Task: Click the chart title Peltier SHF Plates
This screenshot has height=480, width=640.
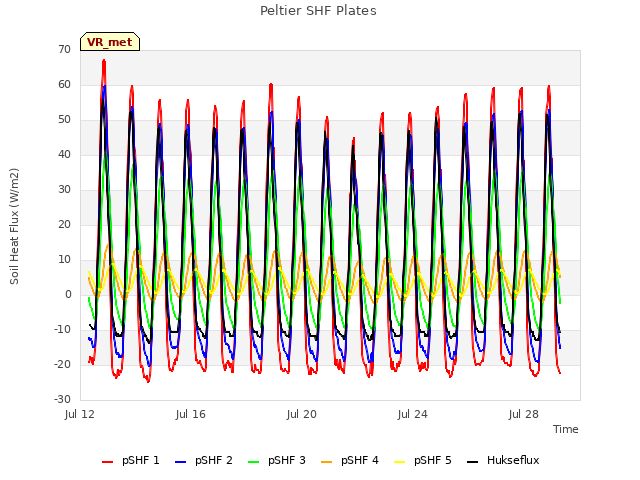Action: (318, 10)
